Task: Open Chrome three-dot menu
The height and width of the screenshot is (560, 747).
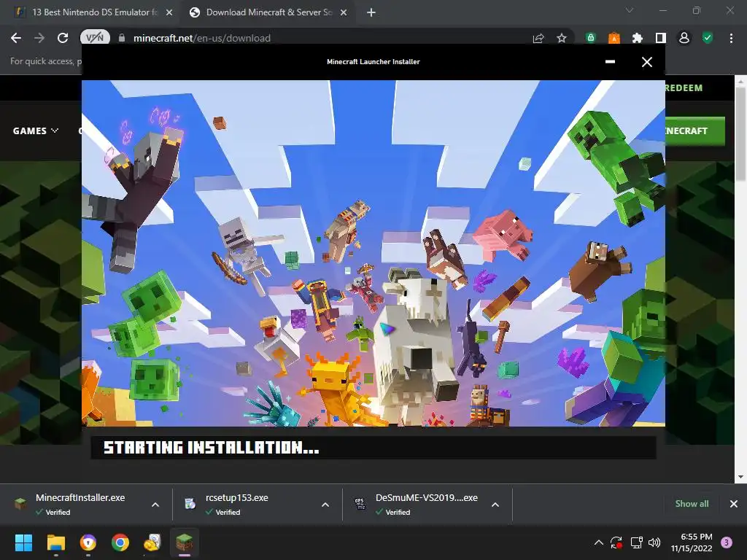Action: (x=731, y=38)
